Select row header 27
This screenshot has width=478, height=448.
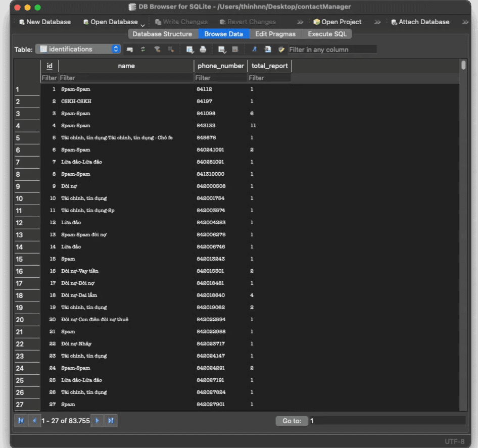point(27,405)
